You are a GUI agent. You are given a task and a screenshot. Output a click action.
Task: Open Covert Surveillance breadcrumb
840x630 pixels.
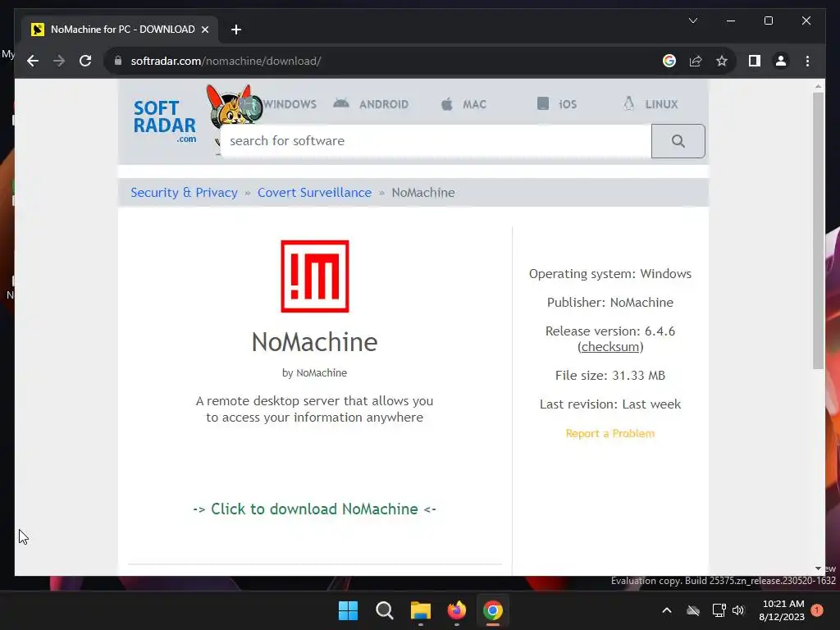tap(314, 192)
